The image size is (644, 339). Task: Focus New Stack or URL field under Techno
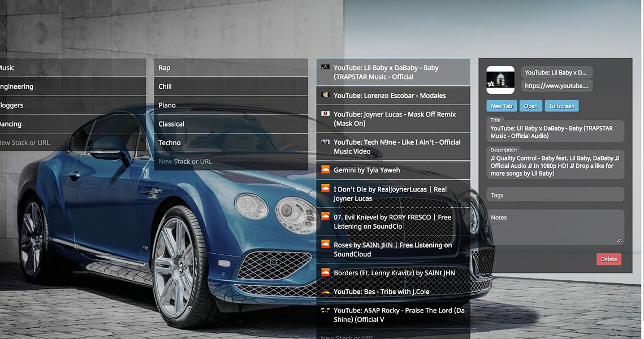pos(231,161)
